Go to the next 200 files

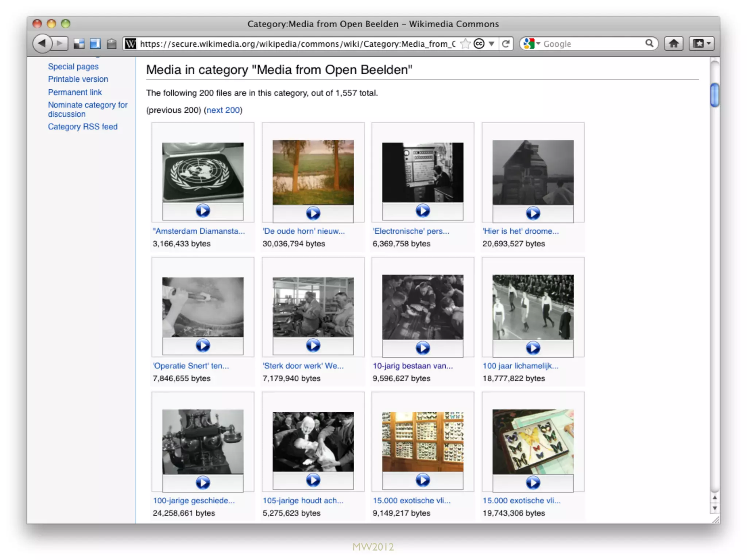click(x=223, y=110)
